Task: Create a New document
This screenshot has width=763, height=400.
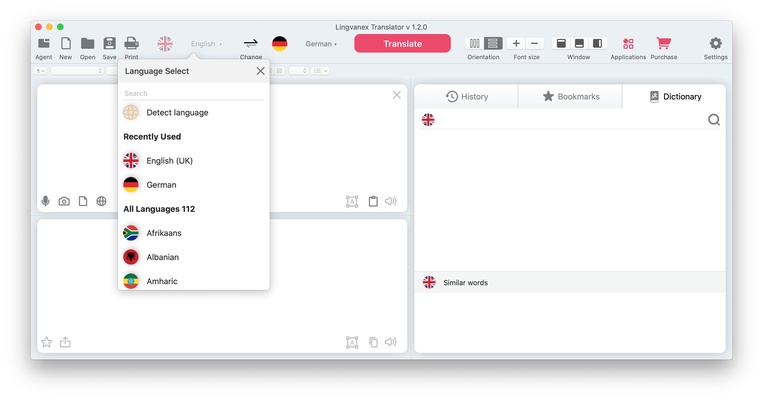Action: tap(66, 43)
